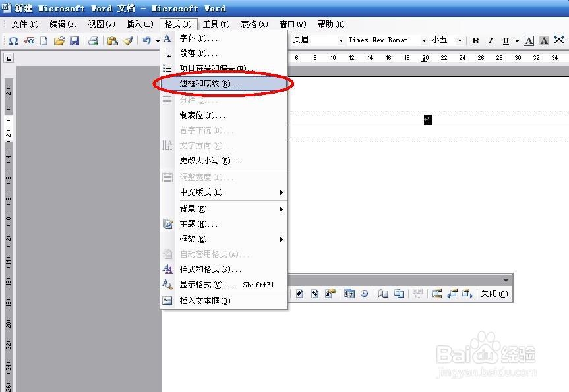
Task: Expand the 背景 submenu
Action: [224, 210]
